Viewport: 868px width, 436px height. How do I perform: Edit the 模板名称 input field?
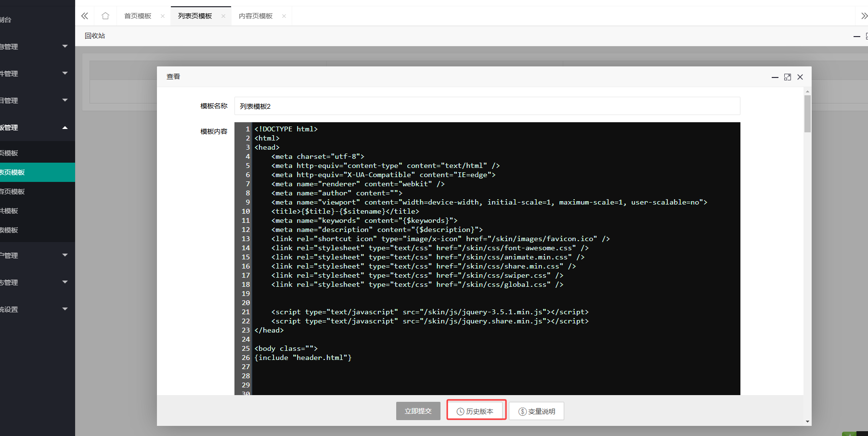coord(487,106)
